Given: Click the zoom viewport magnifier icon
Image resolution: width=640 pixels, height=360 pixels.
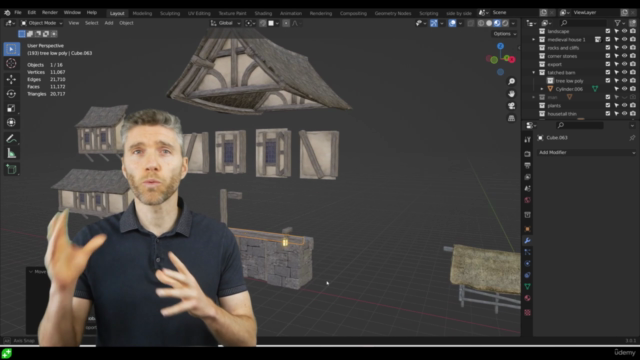Looking at the screenshot, I should point(511,82).
